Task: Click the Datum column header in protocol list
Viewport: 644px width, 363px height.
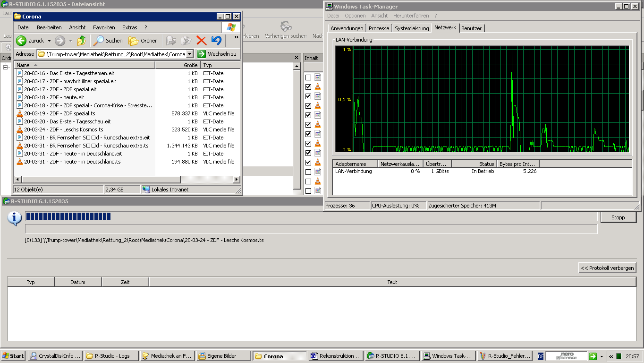Action: [x=78, y=282]
